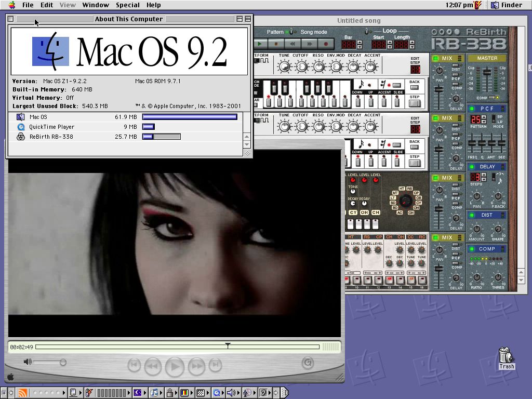
Task: Click the Bar display up stepper arrow
Action: (360, 43)
